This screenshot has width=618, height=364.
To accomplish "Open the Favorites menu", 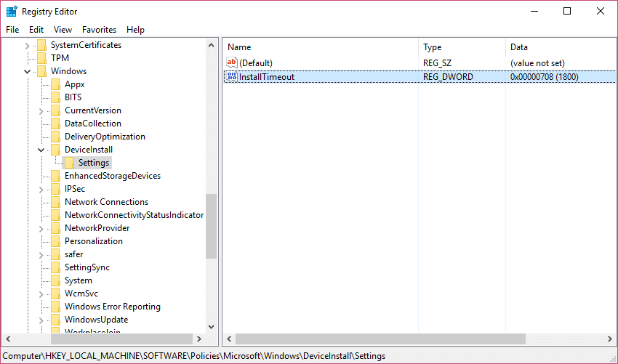I will point(100,30).
